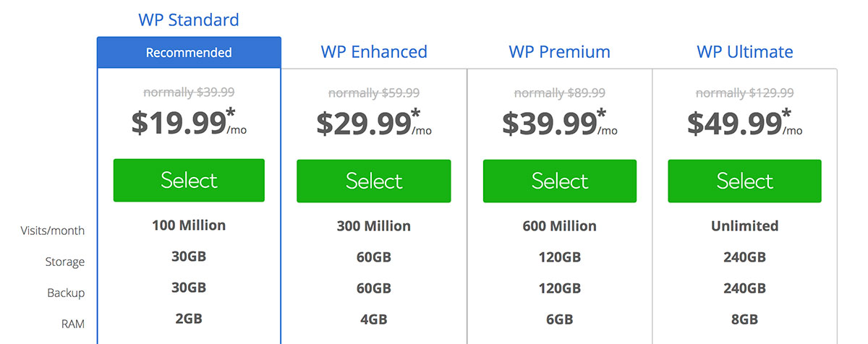Viewport: 868px width, 344px height.
Task: Click the WP Enhanced plan title
Action: coord(374,52)
